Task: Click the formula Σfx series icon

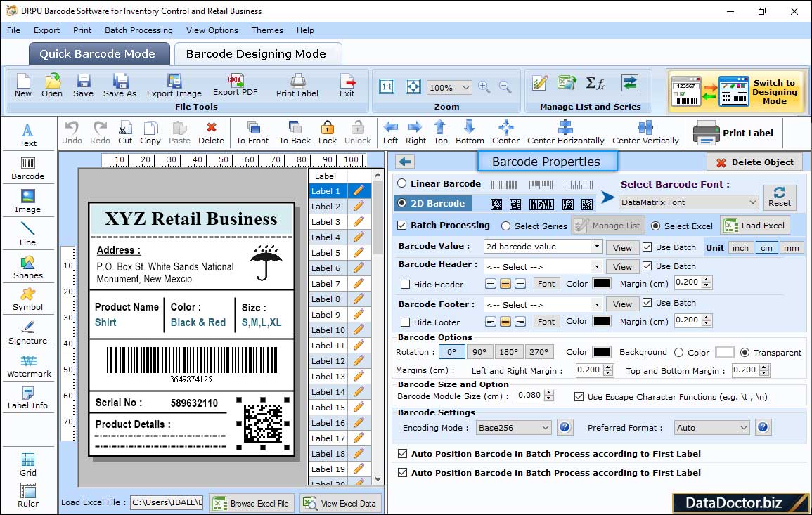Action: 595,83
